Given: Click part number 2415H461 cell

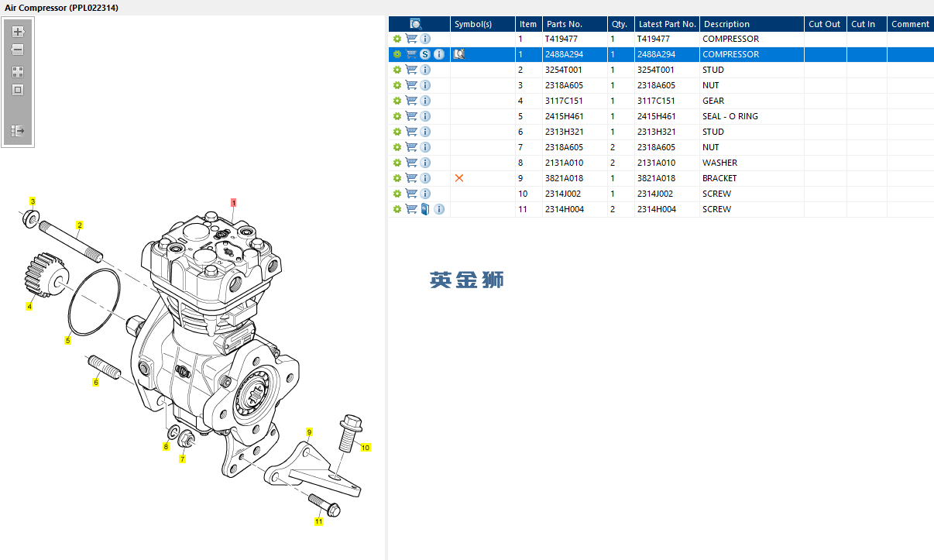Looking at the screenshot, I should [575, 116].
